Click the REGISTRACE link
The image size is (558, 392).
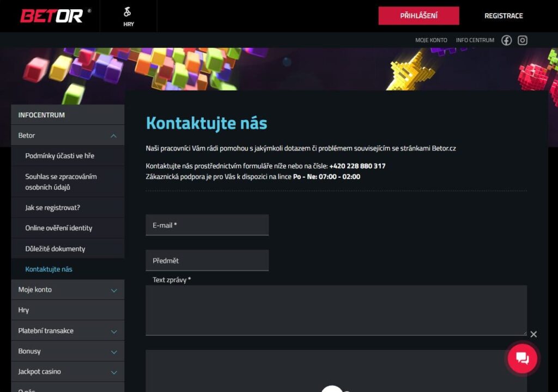coord(503,15)
